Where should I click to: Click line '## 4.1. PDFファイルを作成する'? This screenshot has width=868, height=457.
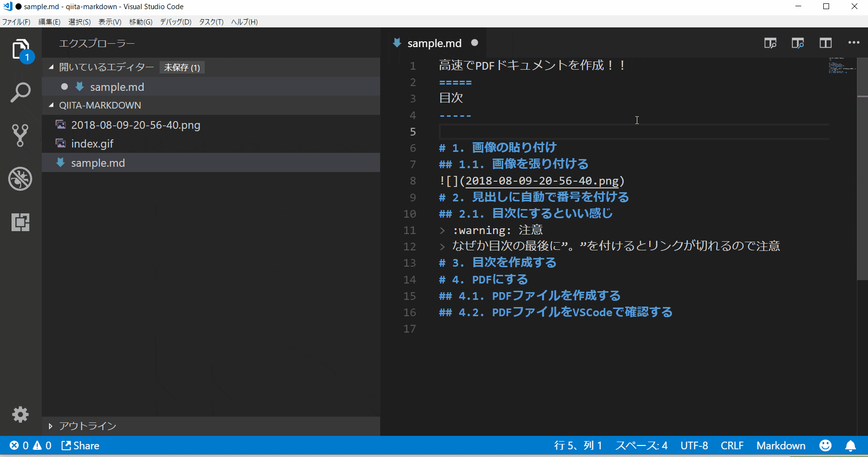coord(530,296)
